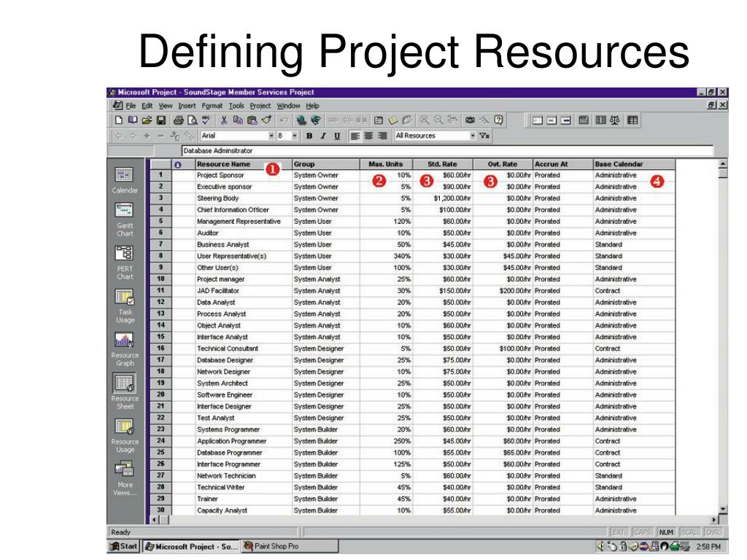Select row 16 Technical Consultant cell
The width and height of the screenshot is (747, 560).
[x=244, y=349]
